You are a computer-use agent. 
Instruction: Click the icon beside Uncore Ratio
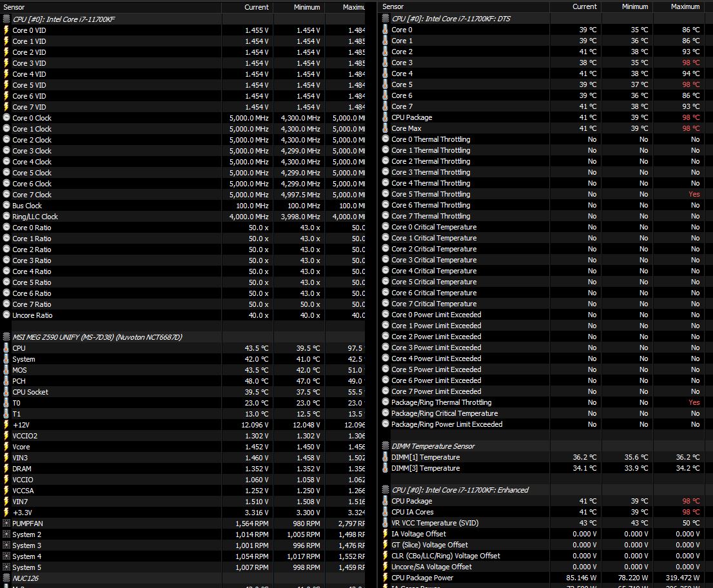[x=6, y=315]
